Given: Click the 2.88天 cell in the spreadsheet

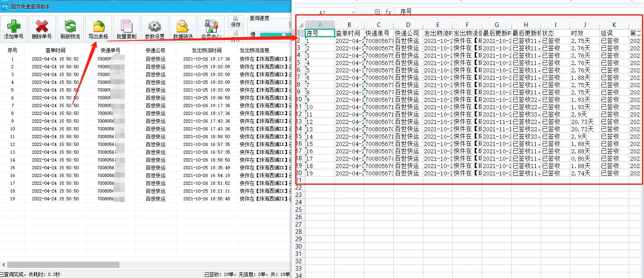Looking at the screenshot, I should [585, 151].
